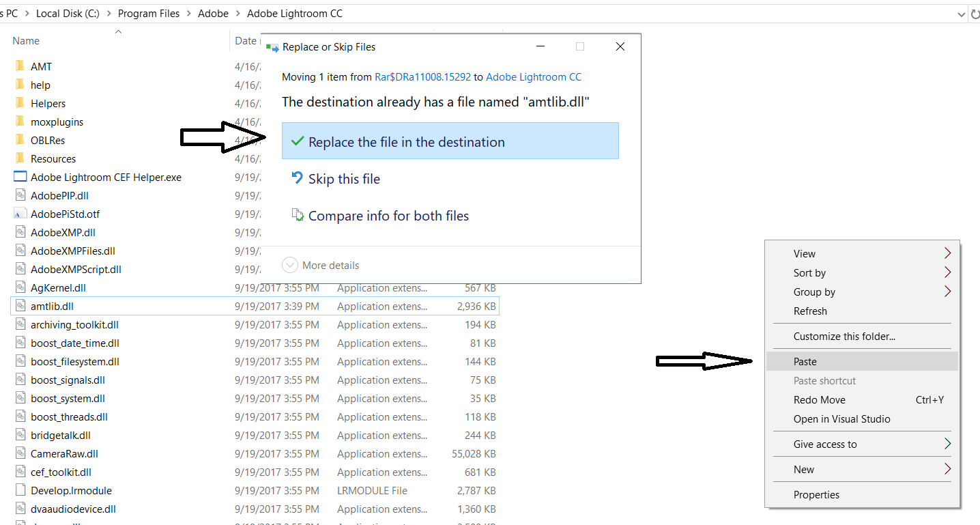Click the Resources folder icon

(19, 158)
